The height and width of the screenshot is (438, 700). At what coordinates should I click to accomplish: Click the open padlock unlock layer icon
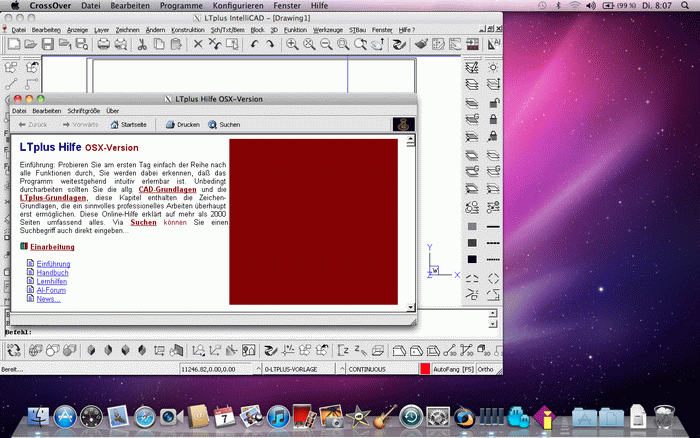click(x=493, y=103)
